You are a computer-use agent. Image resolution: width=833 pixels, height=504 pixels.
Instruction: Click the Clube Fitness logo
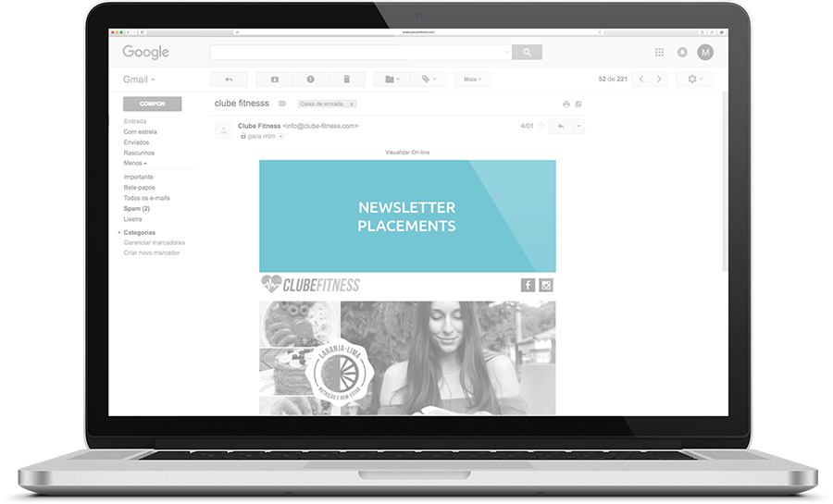(x=310, y=286)
